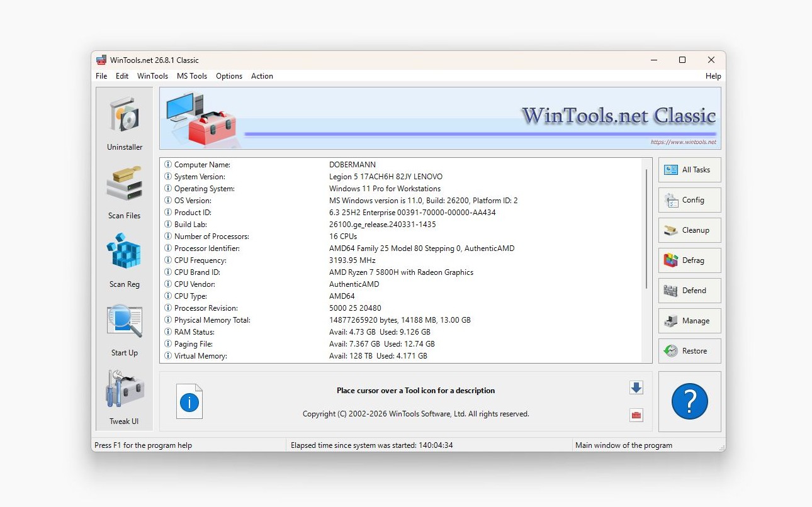
Task: Select the CPU Type value AMD64
Action: [342, 296]
